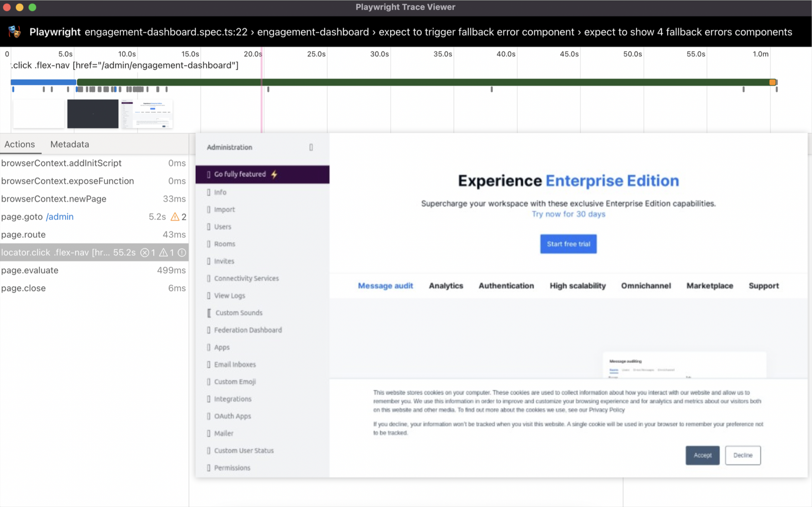Click the dark filmstrip thumbnail

coord(93,114)
